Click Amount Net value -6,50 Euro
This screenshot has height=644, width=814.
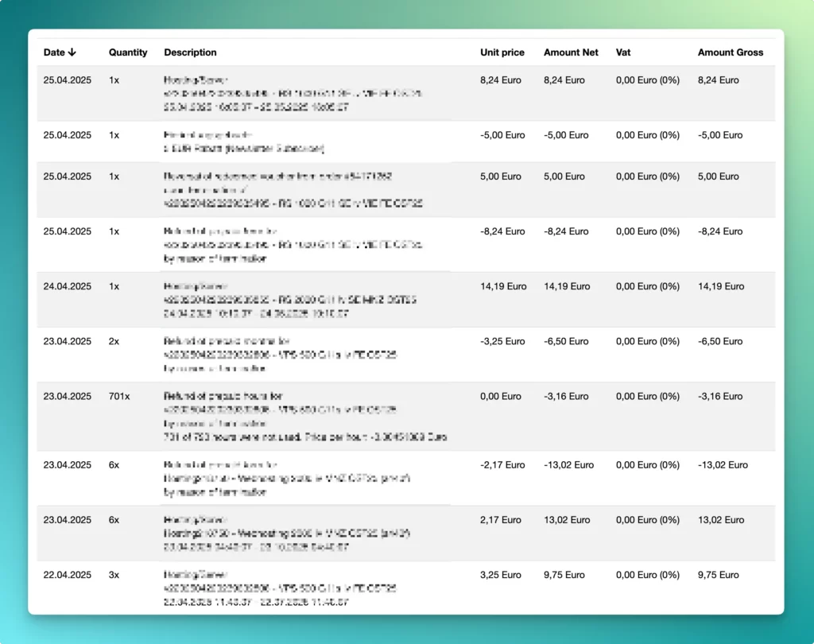tap(566, 341)
